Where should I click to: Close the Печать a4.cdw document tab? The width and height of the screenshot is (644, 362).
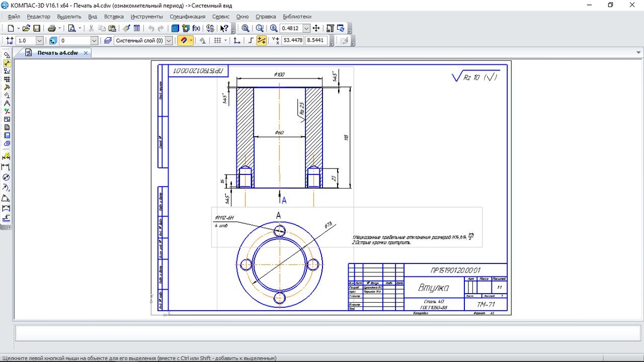tap(86, 53)
